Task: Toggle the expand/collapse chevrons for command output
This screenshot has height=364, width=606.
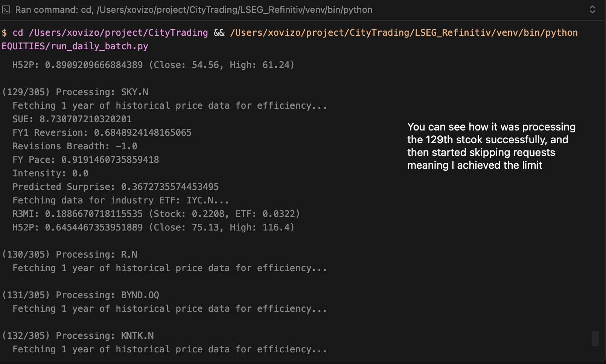Action: (592, 9)
